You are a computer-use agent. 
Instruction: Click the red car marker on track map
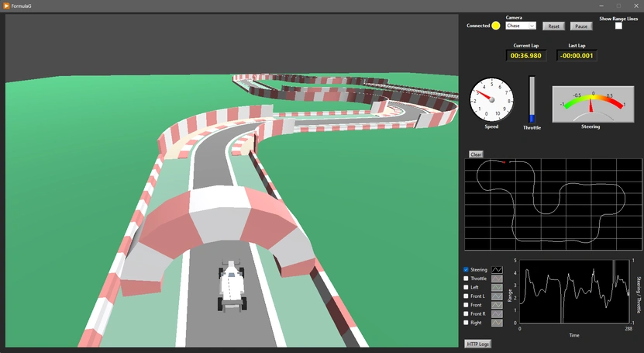(x=505, y=162)
